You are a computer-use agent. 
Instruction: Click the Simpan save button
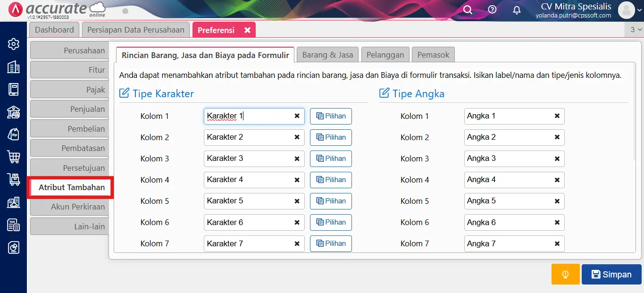[x=611, y=274]
